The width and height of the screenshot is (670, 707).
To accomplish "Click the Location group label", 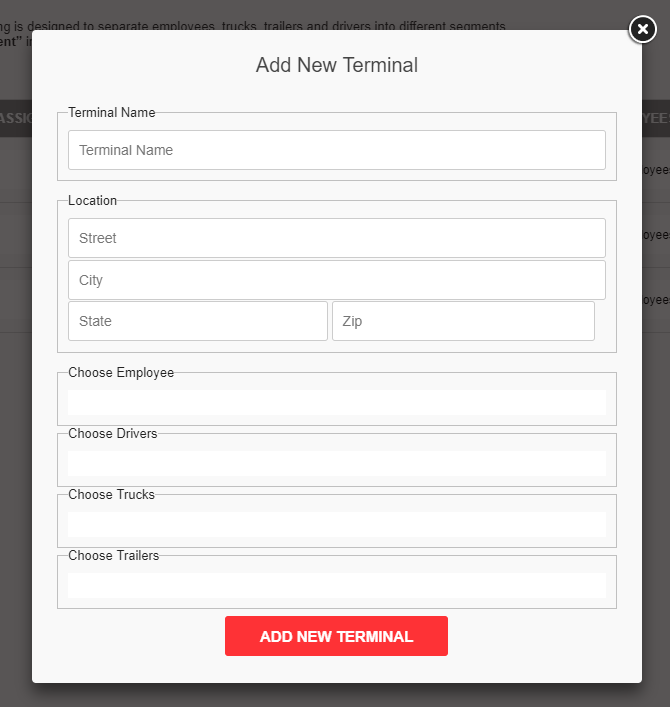I will (x=93, y=201).
